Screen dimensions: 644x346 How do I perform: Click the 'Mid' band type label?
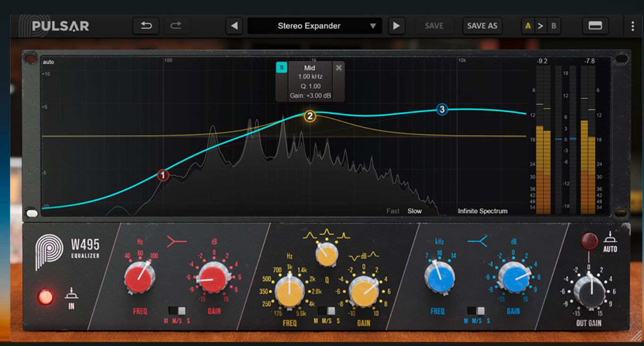(x=309, y=68)
